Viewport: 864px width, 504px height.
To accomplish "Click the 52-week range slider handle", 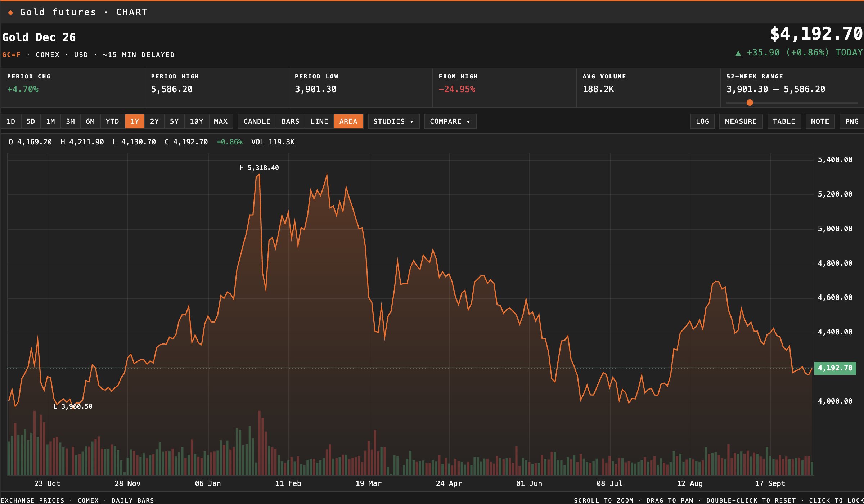I will (750, 103).
